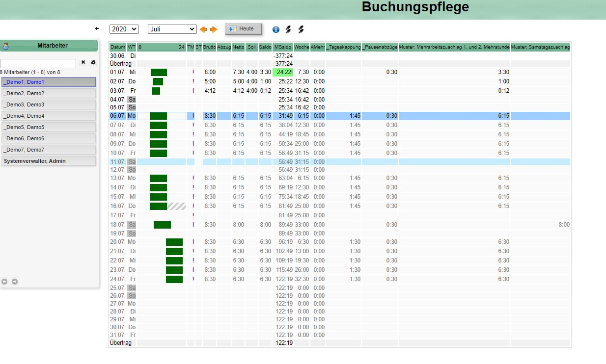606x364 pixels.
Task: Click the Mitarbeiter panel header
Action: [49, 46]
